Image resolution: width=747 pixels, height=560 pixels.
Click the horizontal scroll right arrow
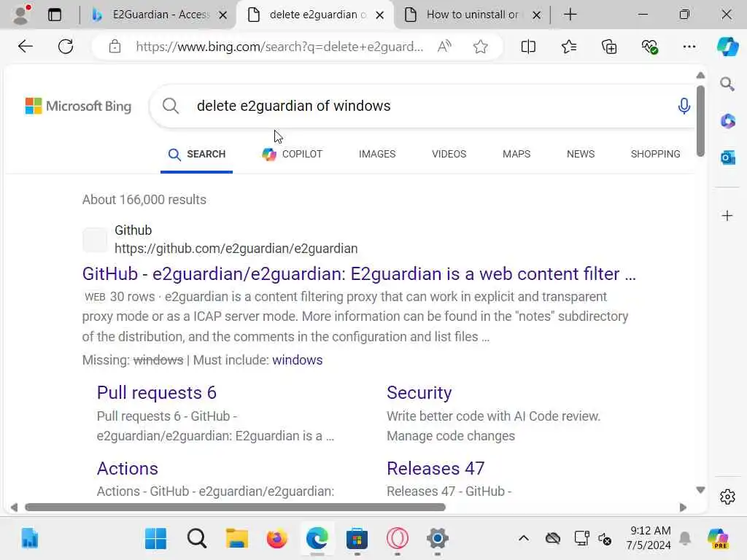click(683, 507)
